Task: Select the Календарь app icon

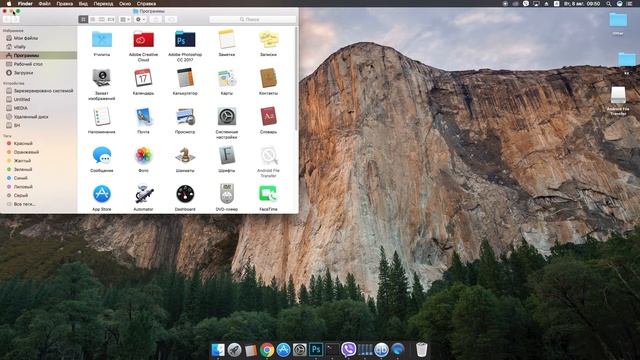Action: [143, 78]
